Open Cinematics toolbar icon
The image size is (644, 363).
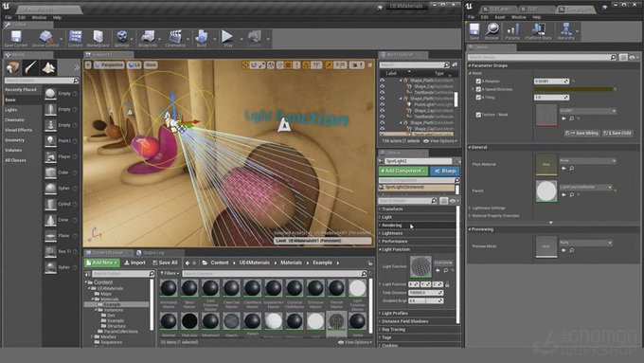(175, 38)
